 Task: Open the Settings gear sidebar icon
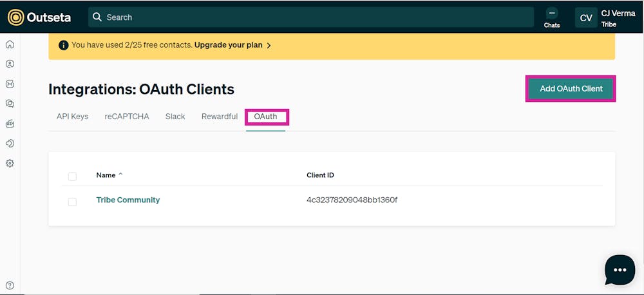(x=10, y=163)
